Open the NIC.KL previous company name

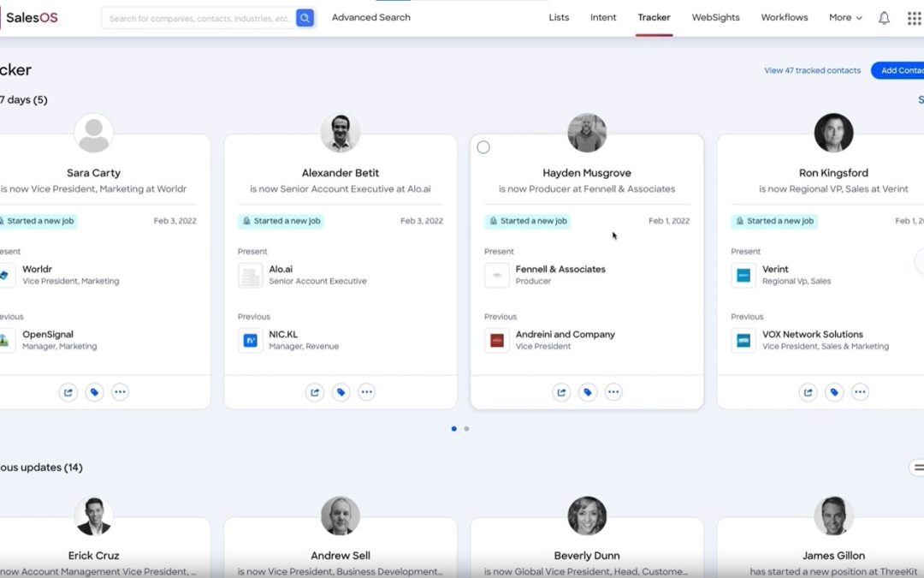tap(283, 335)
